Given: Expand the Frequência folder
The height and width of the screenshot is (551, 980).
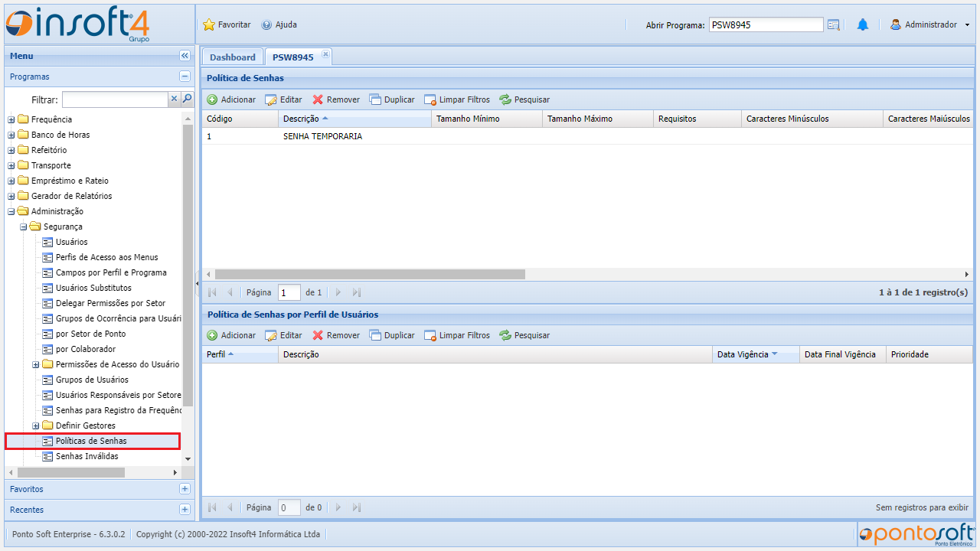Looking at the screenshot, I should coord(11,119).
